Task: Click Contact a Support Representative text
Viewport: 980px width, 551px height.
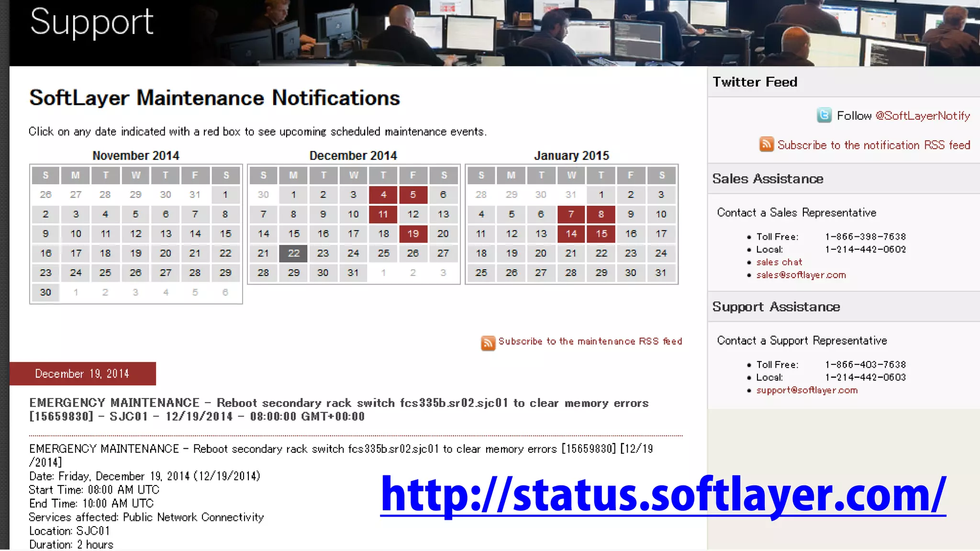Action: [802, 341]
